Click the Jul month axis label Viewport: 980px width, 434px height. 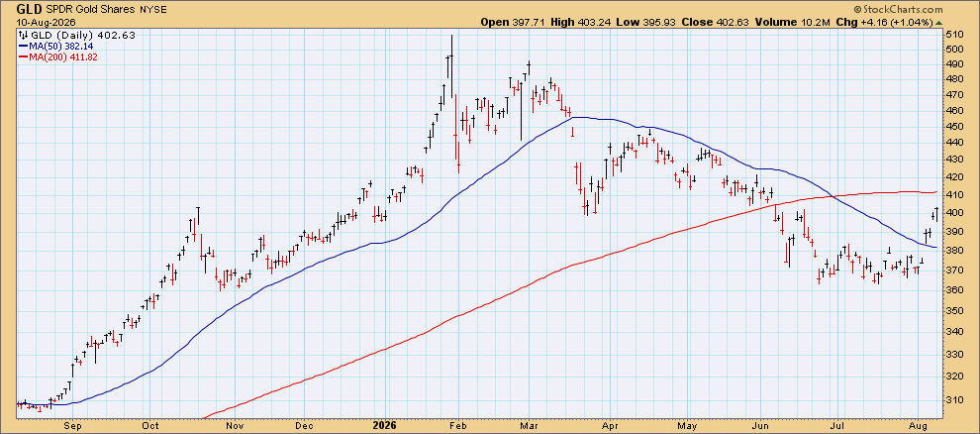coord(836,424)
